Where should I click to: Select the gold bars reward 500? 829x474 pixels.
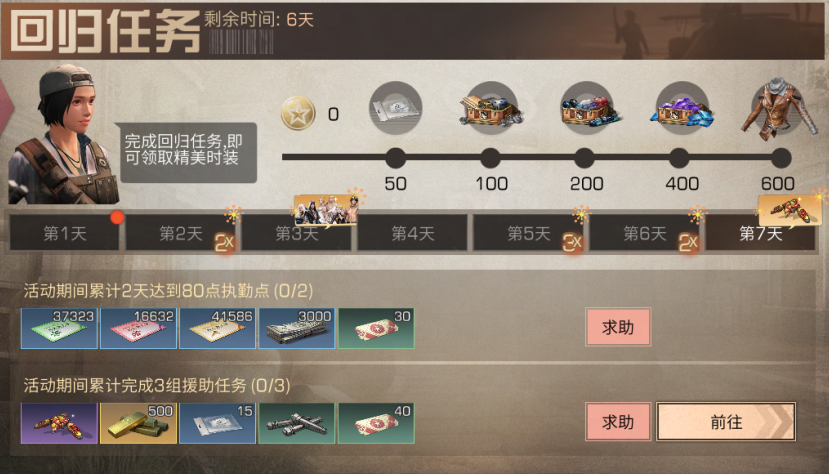138,423
